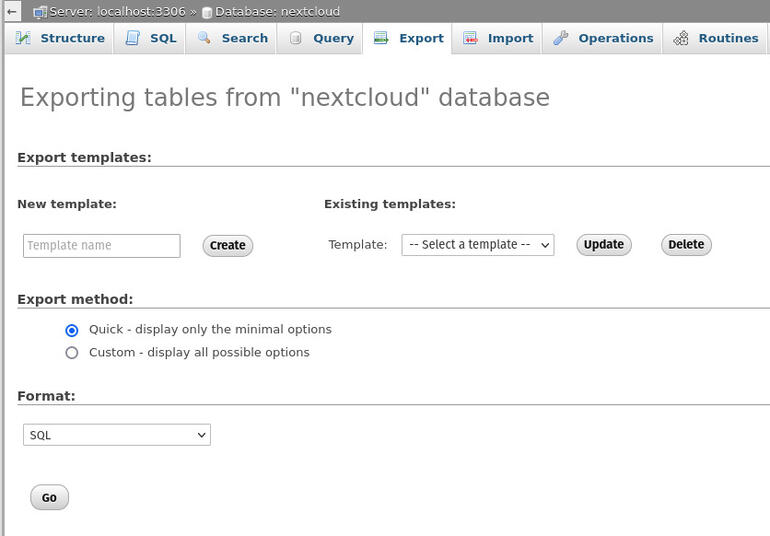Click the Export tab icon

pos(381,38)
